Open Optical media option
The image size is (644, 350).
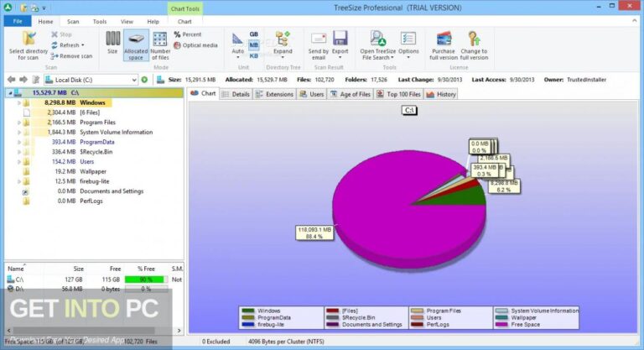point(195,45)
